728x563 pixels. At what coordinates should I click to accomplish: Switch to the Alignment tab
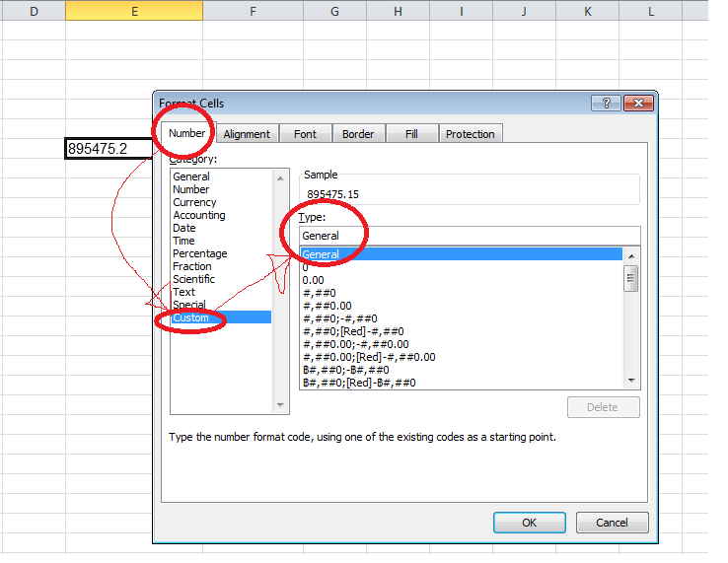point(247,134)
